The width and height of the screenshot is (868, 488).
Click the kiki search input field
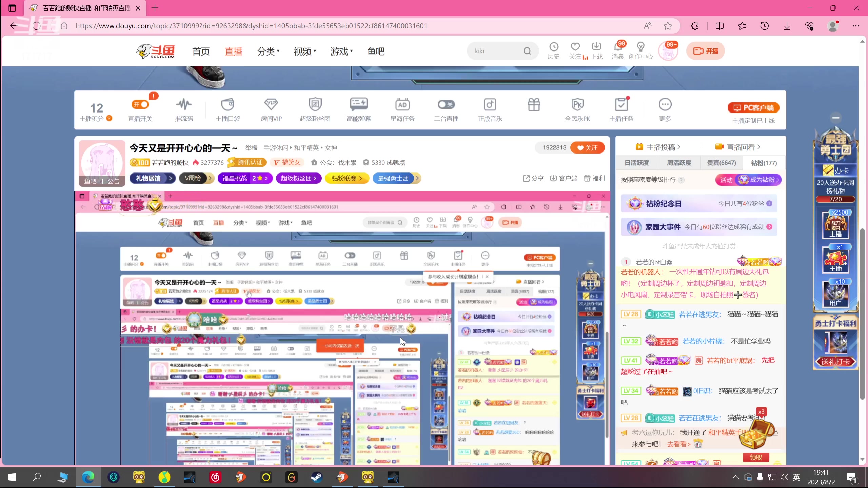(x=495, y=51)
